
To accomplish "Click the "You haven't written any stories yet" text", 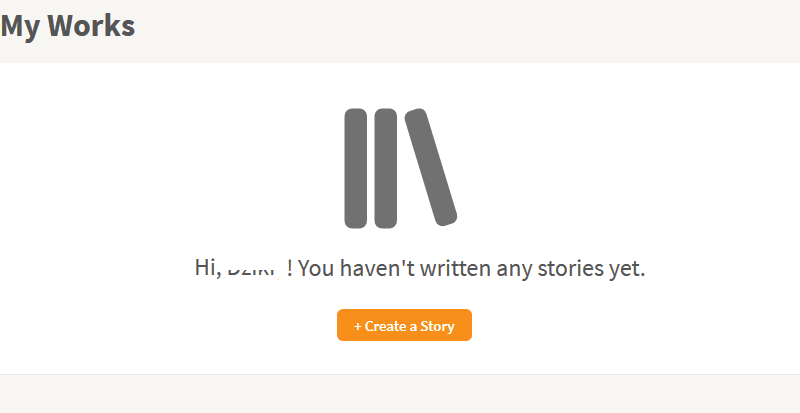I will coord(471,269).
